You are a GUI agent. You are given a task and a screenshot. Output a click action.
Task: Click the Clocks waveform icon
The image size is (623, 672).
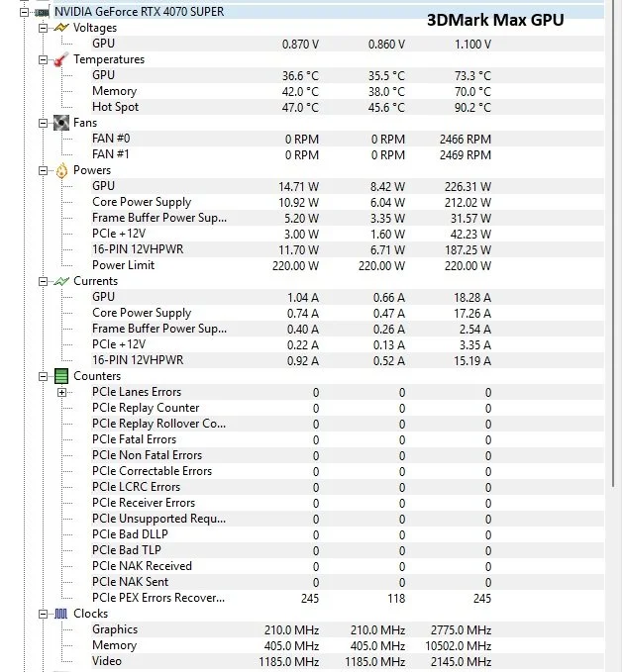tap(61, 615)
